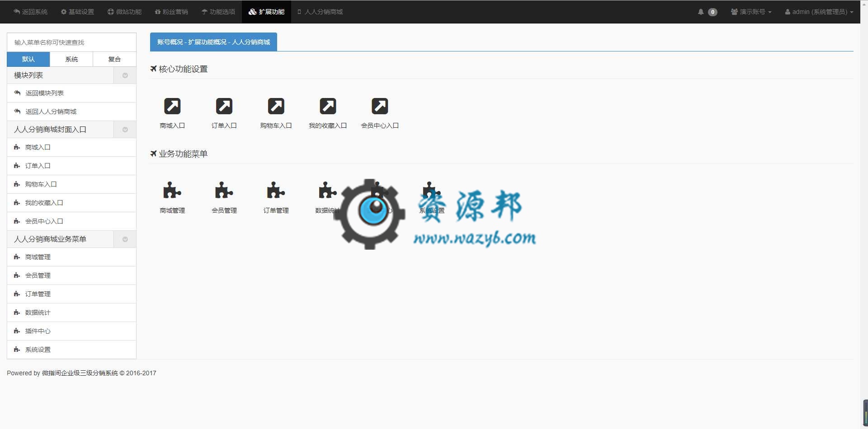Go to 返回系统 in top navbar
Viewport: 868px width, 429px height.
[30, 12]
